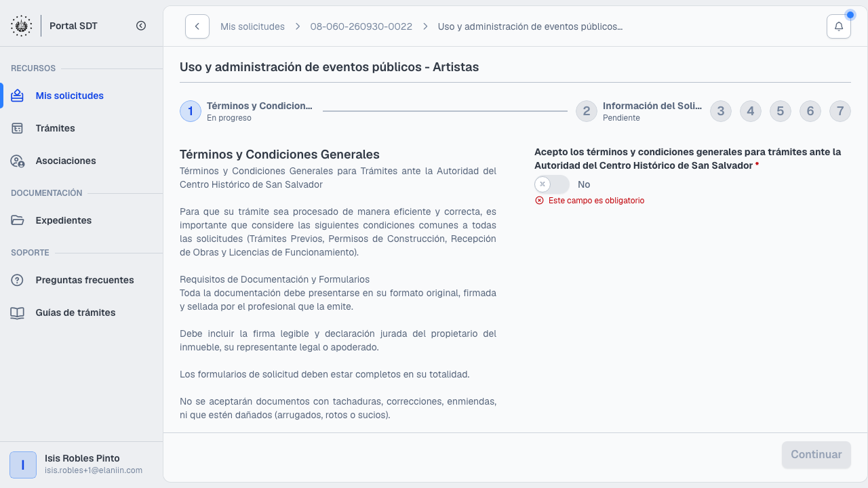Viewport: 868px width, 488px height.
Task: Select step 2 Información del Solicitante
Action: pyautogui.click(x=639, y=111)
